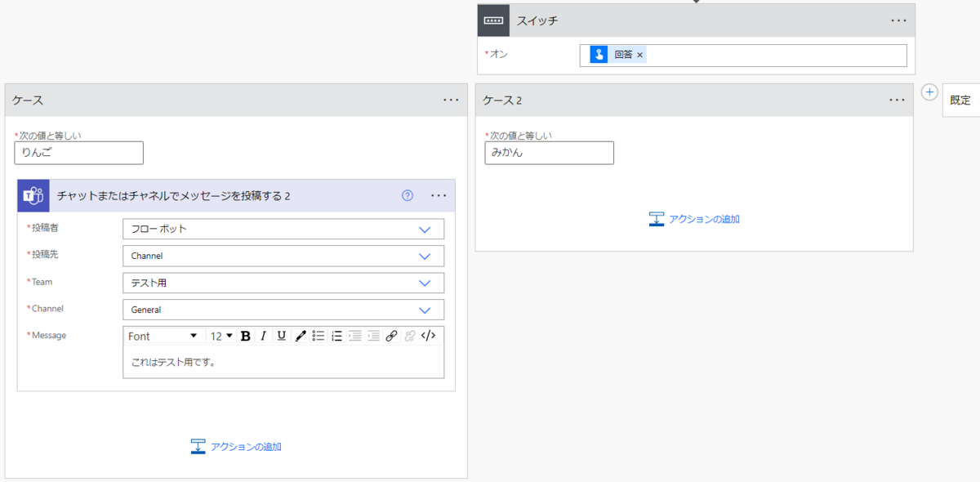980x482 pixels.
Task: Expand the Team テスト用 dropdown
Action: pyautogui.click(x=283, y=283)
